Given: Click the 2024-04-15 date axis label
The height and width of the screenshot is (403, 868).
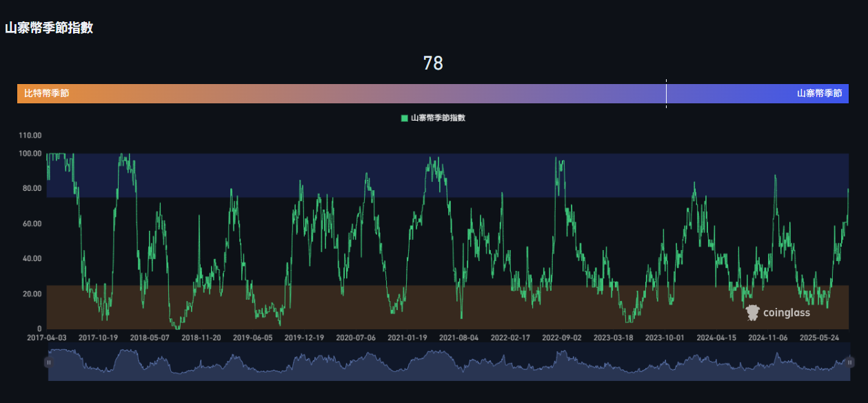Looking at the screenshot, I should [716, 338].
